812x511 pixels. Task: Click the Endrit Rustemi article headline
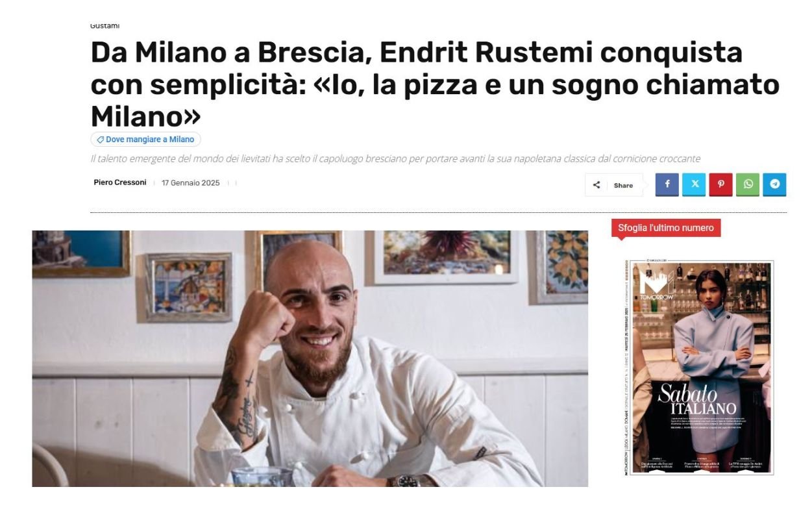coord(435,85)
